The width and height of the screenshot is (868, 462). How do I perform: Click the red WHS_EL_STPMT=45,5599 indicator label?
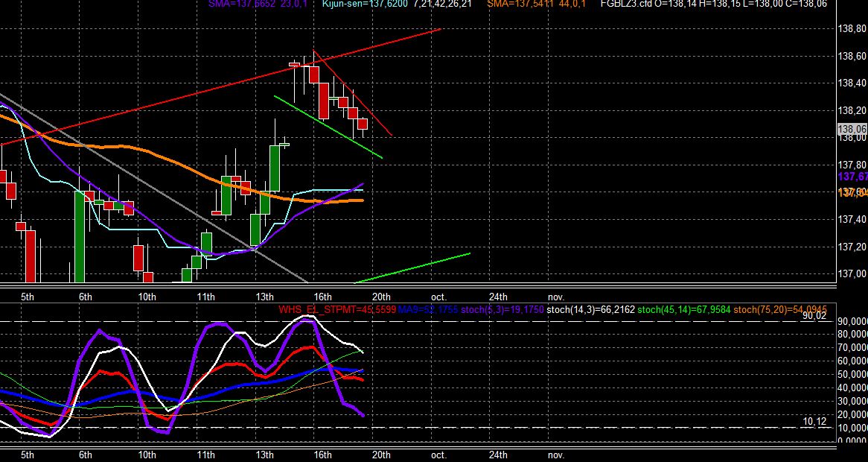pyautogui.click(x=337, y=310)
